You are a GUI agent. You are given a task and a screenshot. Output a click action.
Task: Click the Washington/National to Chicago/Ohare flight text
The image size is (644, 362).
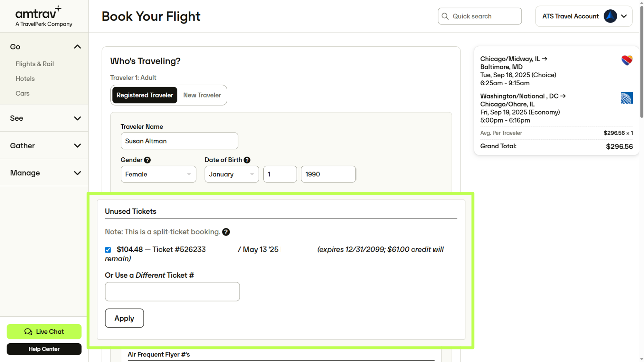coord(523,108)
